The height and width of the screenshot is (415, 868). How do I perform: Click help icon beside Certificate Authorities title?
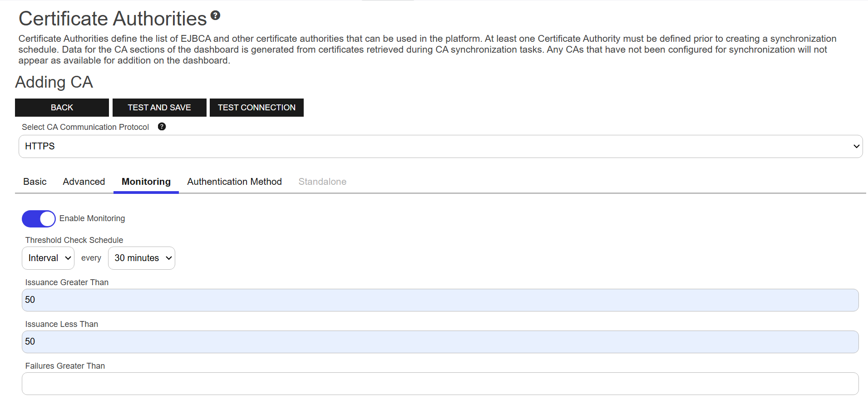coord(216,15)
